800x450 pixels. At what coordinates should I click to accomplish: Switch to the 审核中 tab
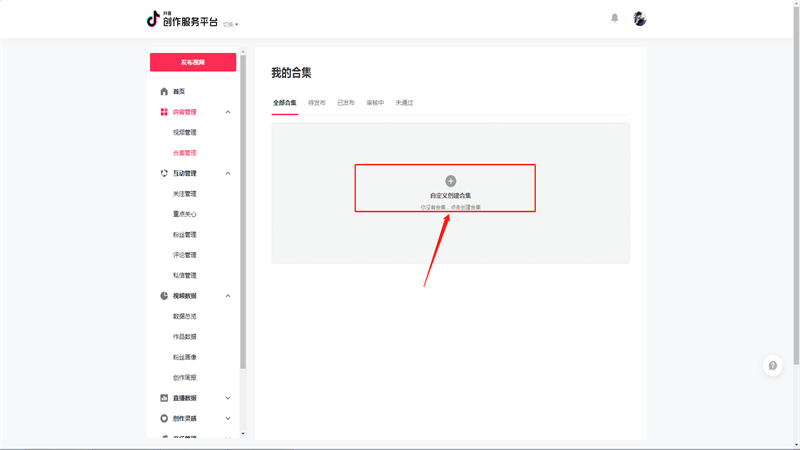(375, 103)
